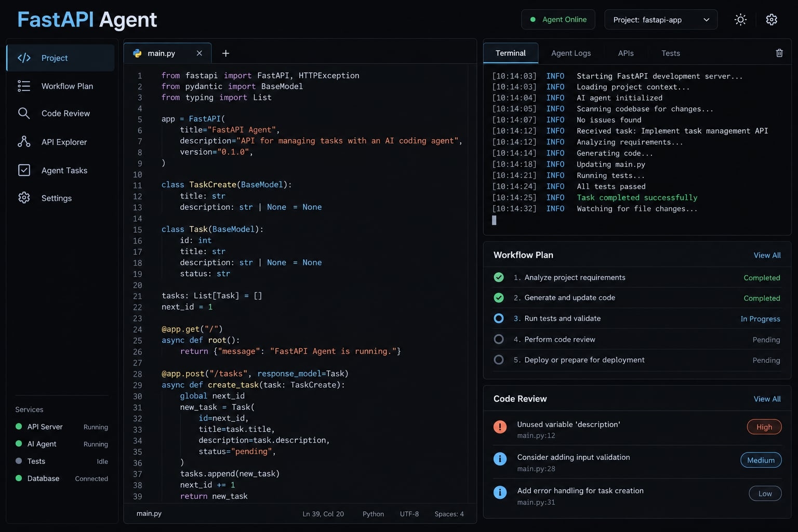Image resolution: width=798 pixels, height=532 pixels.
Task: Click the main.py:12 file reference
Action: 536,436
